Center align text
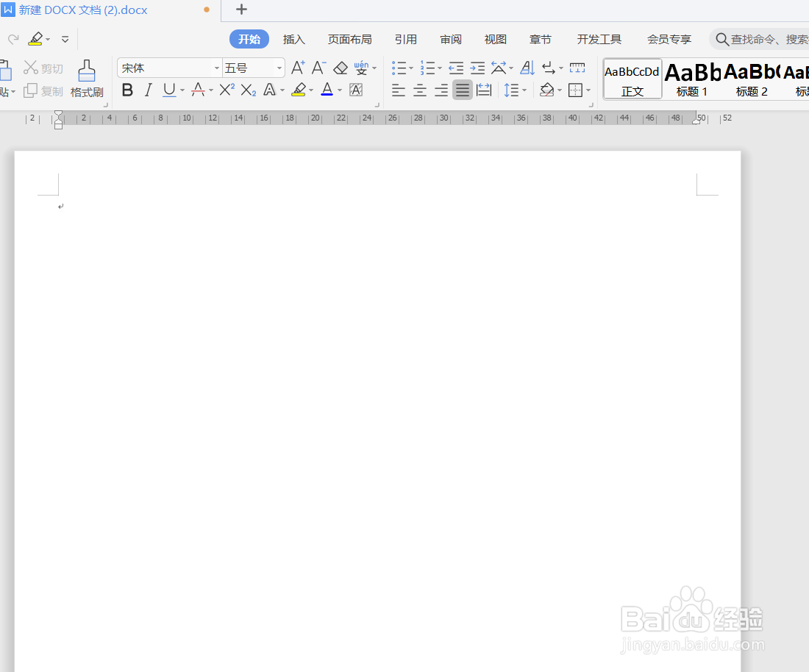This screenshot has height=672, width=809. point(420,90)
